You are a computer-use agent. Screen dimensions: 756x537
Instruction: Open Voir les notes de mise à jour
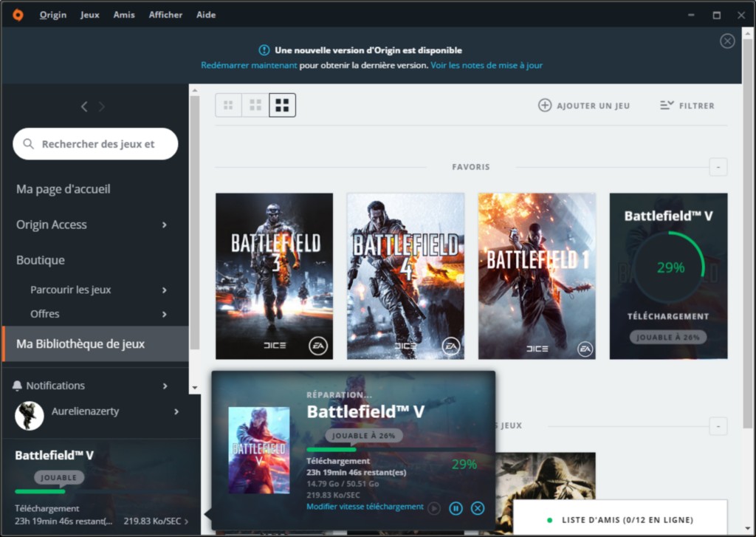(x=487, y=65)
